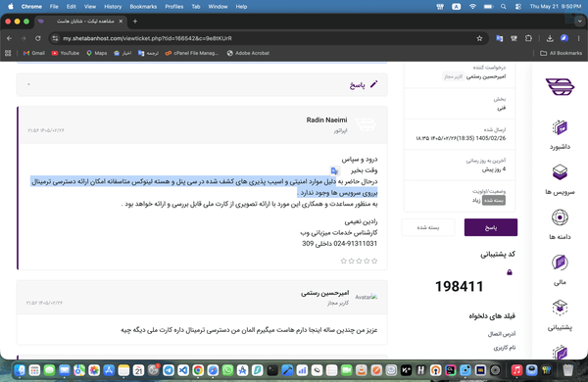Image resolution: width=588 pixels, height=382 pixels.
Task: Open the اخبار bookmark
Action: [x=122, y=53]
